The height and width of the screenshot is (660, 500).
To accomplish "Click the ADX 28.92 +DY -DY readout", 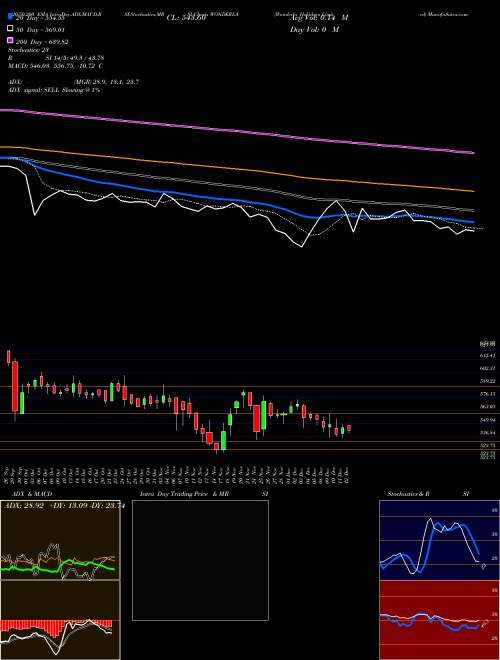I will tap(64, 506).
